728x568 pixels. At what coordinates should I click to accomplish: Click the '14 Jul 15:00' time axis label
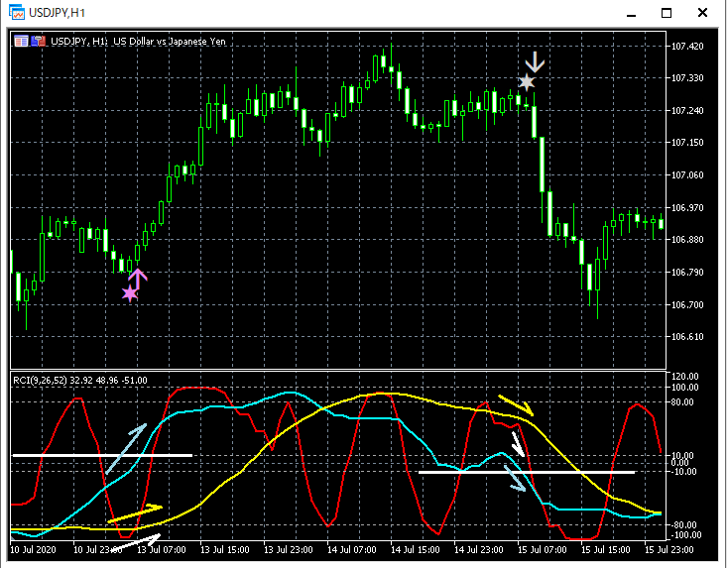(415, 550)
